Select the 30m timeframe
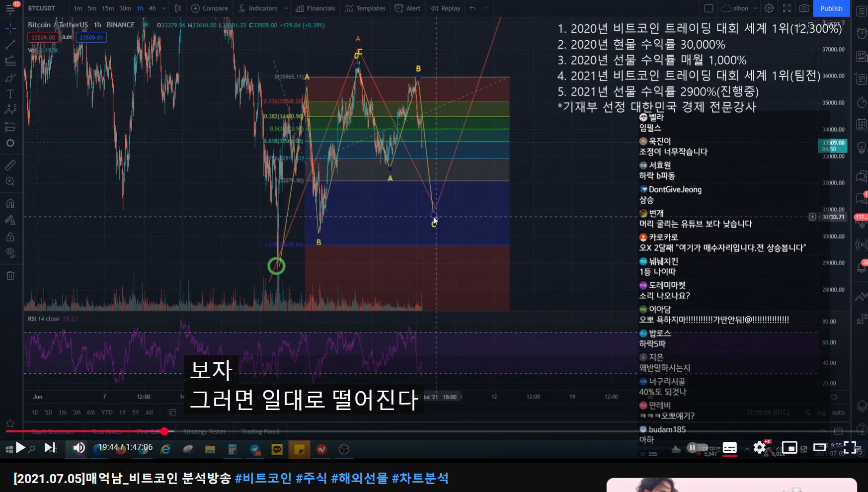The image size is (868, 492). point(125,8)
